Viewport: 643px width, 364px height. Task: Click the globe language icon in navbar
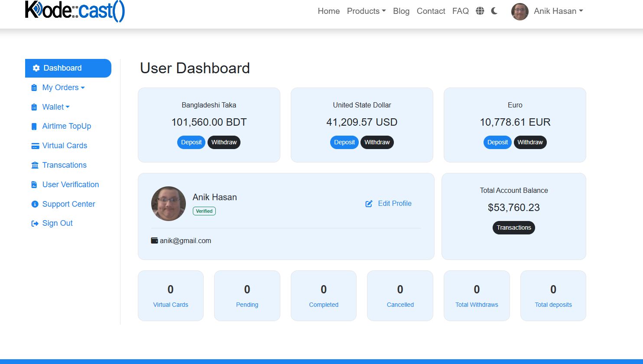(x=480, y=11)
